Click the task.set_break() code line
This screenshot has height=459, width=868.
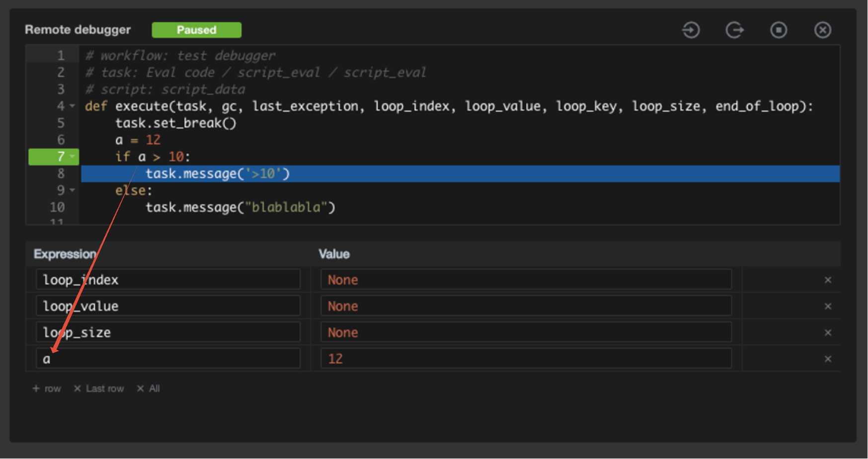pyautogui.click(x=176, y=123)
